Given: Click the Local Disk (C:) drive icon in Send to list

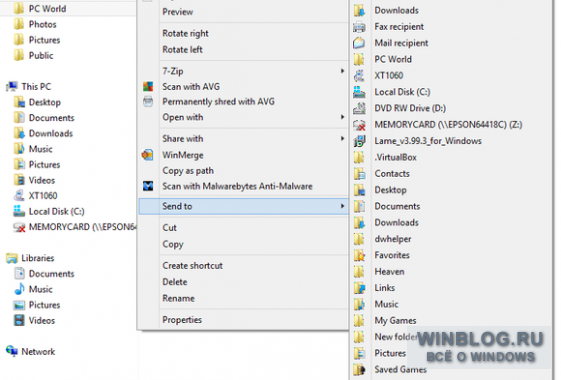Looking at the screenshot, I should pos(359,92).
